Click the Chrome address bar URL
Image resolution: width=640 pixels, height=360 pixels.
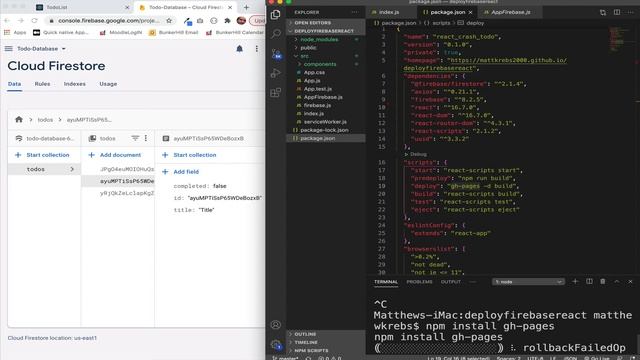coord(109,20)
